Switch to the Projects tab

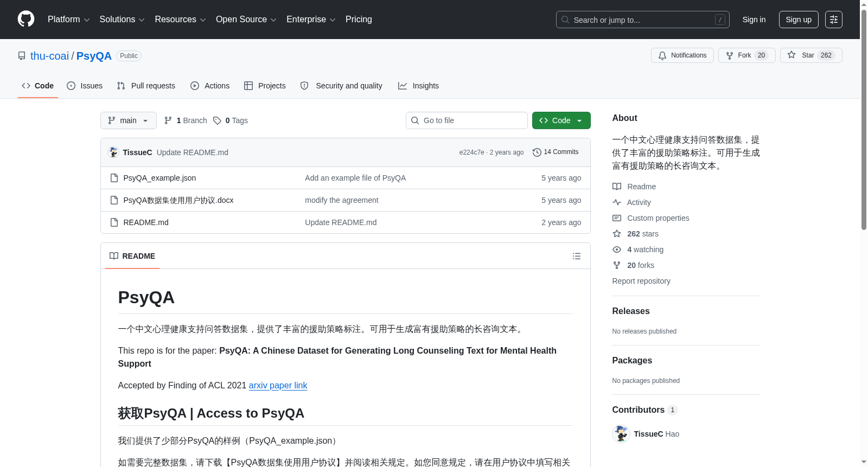[x=265, y=86]
